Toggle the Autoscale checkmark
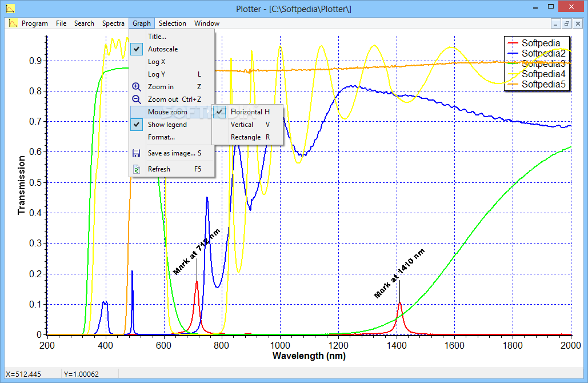 pyautogui.click(x=137, y=49)
